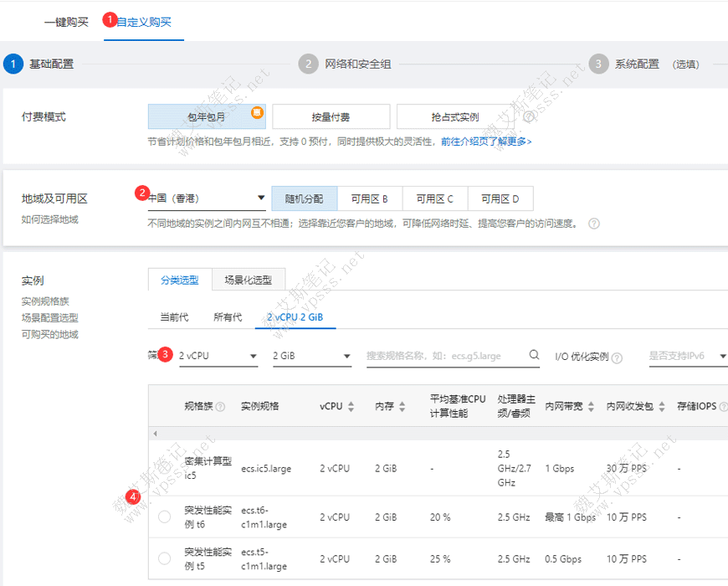Open the 实例规格族 link
This screenshot has height=586, width=728.
coord(45,301)
